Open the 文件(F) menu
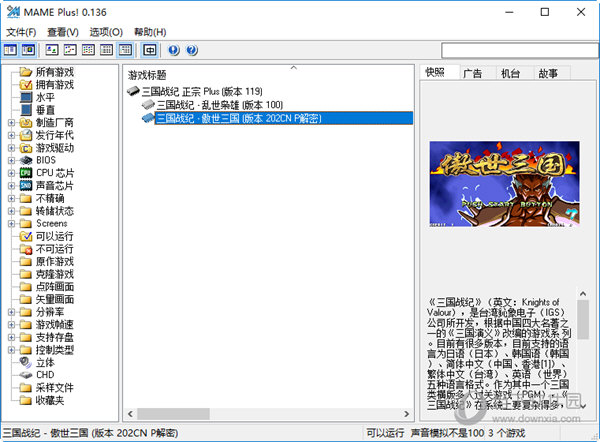 pos(21,32)
